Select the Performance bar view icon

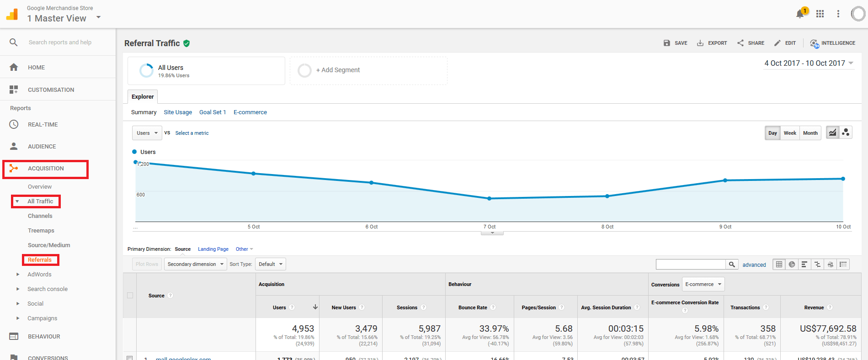pyautogui.click(x=804, y=264)
